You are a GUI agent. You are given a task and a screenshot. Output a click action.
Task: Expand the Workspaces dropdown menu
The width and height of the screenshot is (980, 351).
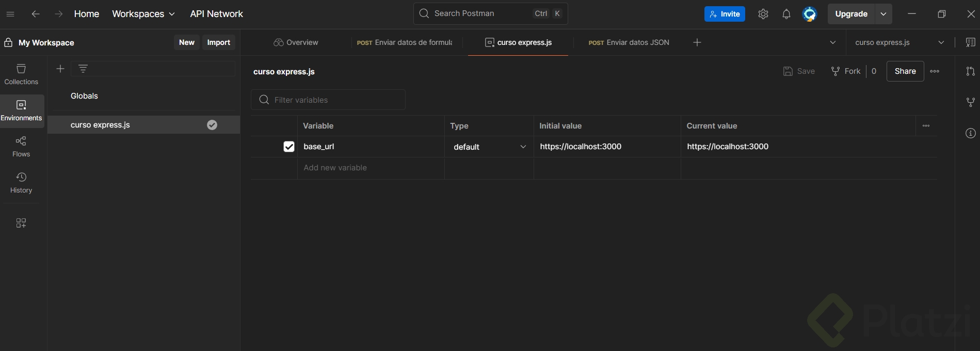point(143,14)
